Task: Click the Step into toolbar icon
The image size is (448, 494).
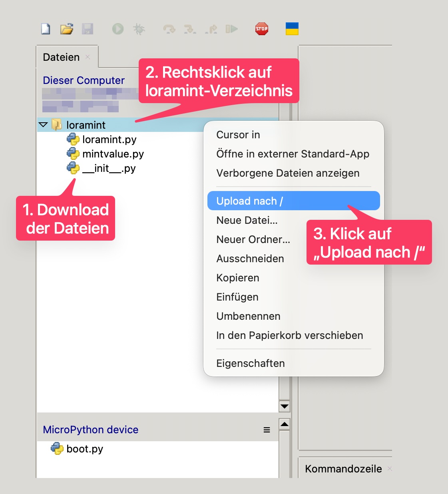Action: pyautogui.click(x=190, y=29)
